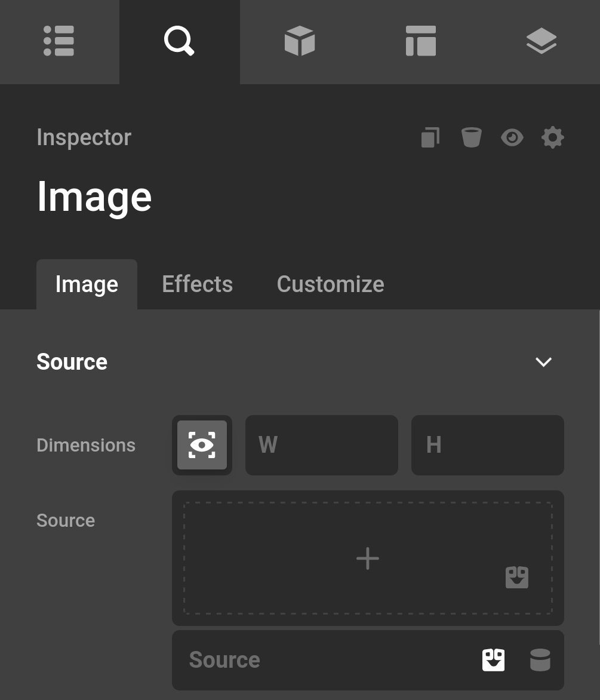600x700 pixels.
Task: Select the search inspector tab icon
Action: click(179, 41)
